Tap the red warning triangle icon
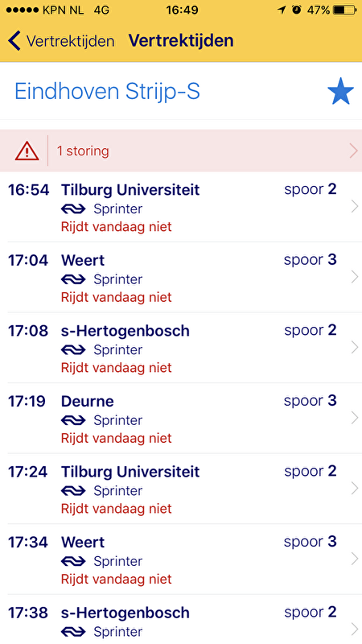Screen dimensions: 362x644 [27, 151]
